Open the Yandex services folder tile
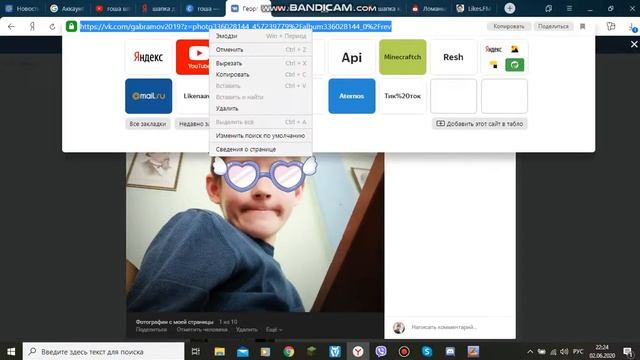Viewport: 640px width, 360px height. coord(504,57)
